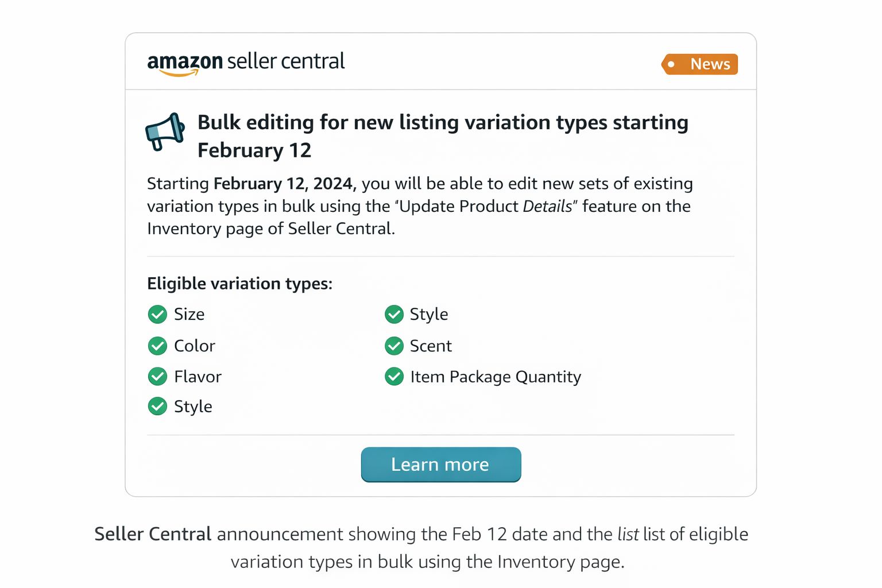This screenshot has width=882, height=588.
Task: Select the Flavor variation type label
Action: [198, 377]
